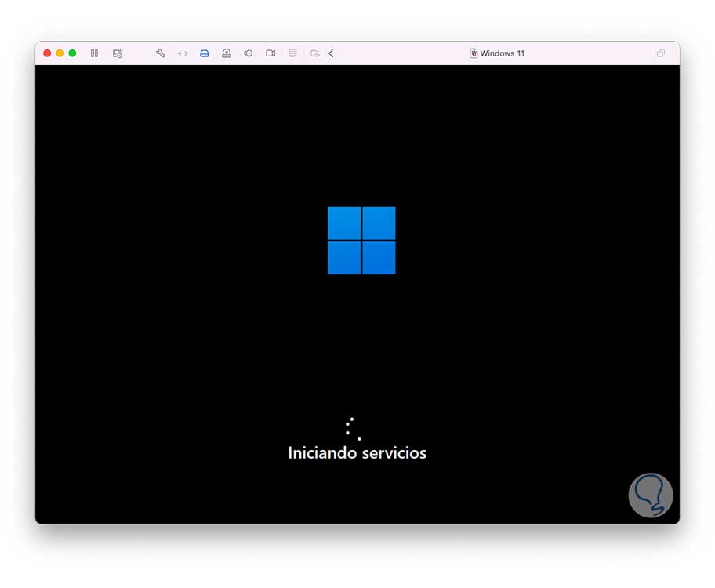Click the Iniciando servicios text
Viewport: 715px width, 588px height.
pyautogui.click(x=357, y=453)
